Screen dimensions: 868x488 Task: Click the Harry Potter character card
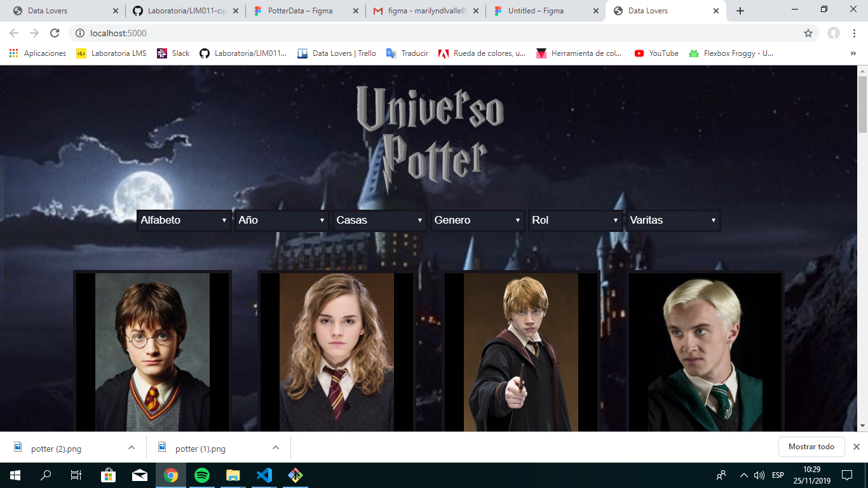point(153,351)
